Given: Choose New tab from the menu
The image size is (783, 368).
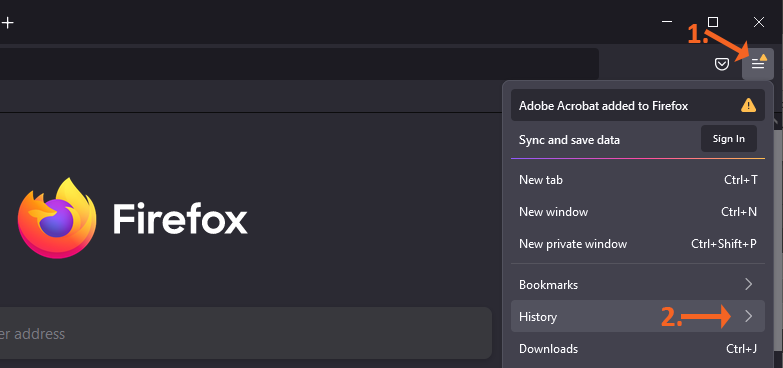Looking at the screenshot, I should [x=638, y=180].
